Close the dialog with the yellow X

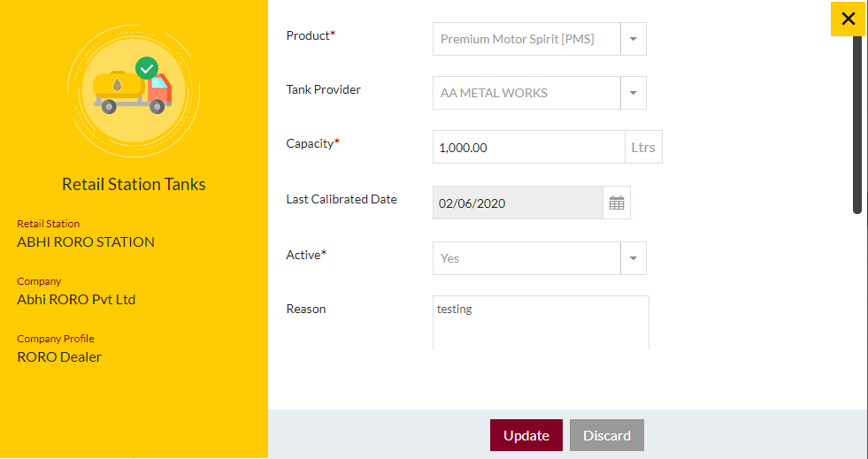pyautogui.click(x=848, y=19)
